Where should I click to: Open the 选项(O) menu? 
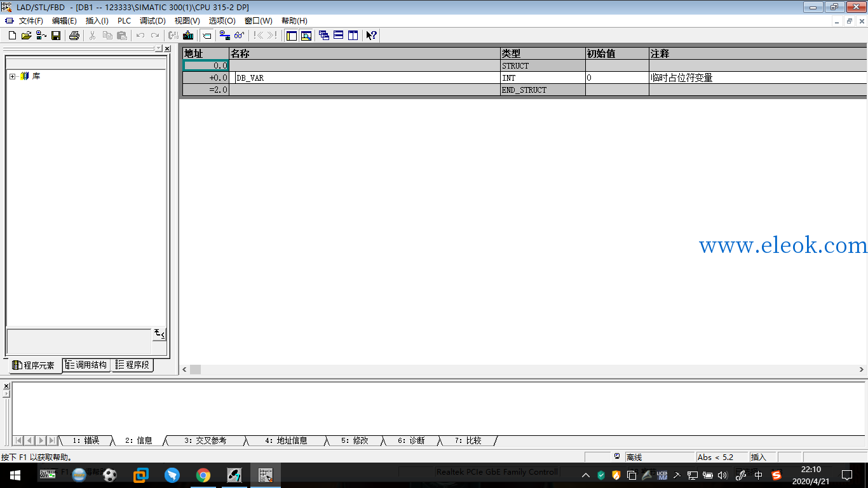click(x=222, y=21)
